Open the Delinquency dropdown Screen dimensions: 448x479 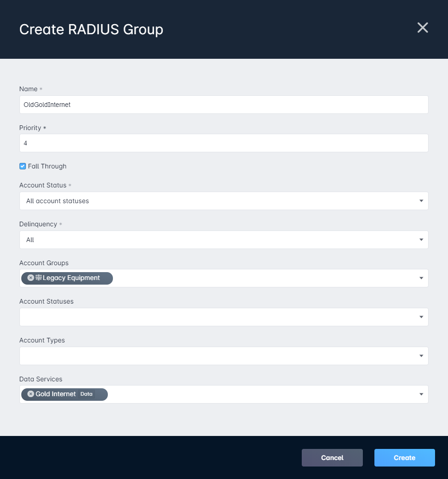(x=224, y=240)
